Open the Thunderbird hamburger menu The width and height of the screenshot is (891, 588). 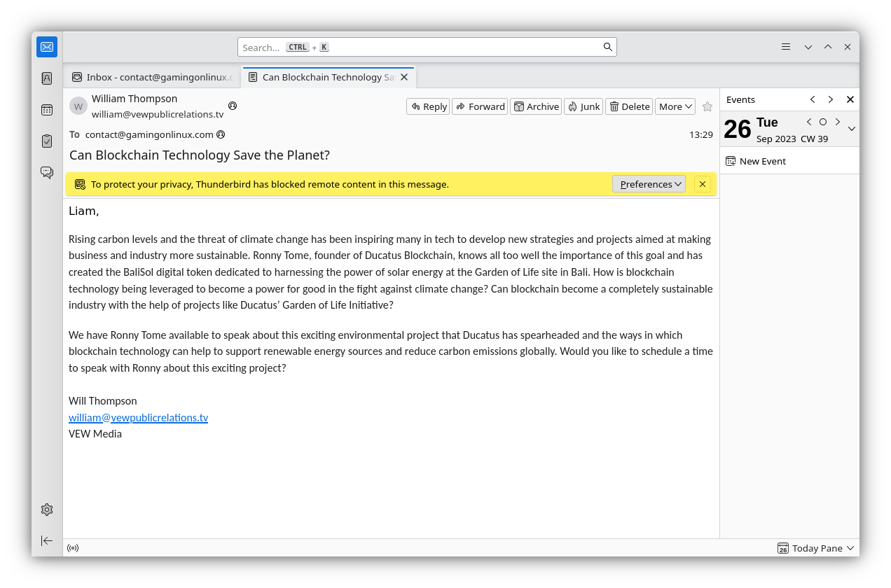(x=786, y=47)
